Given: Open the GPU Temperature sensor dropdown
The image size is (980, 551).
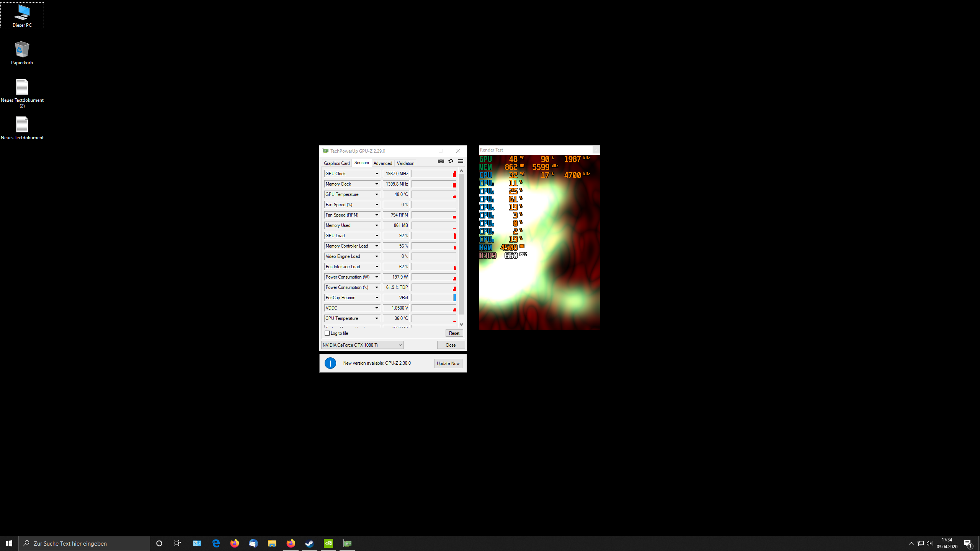Looking at the screenshot, I should click(377, 194).
